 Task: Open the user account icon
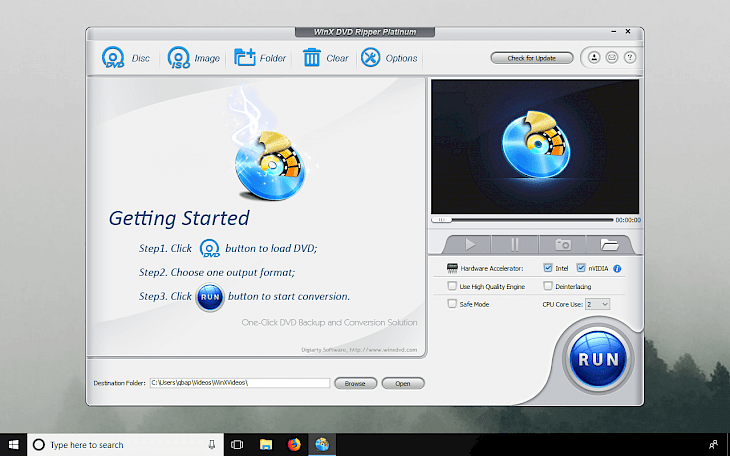(x=594, y=58)
